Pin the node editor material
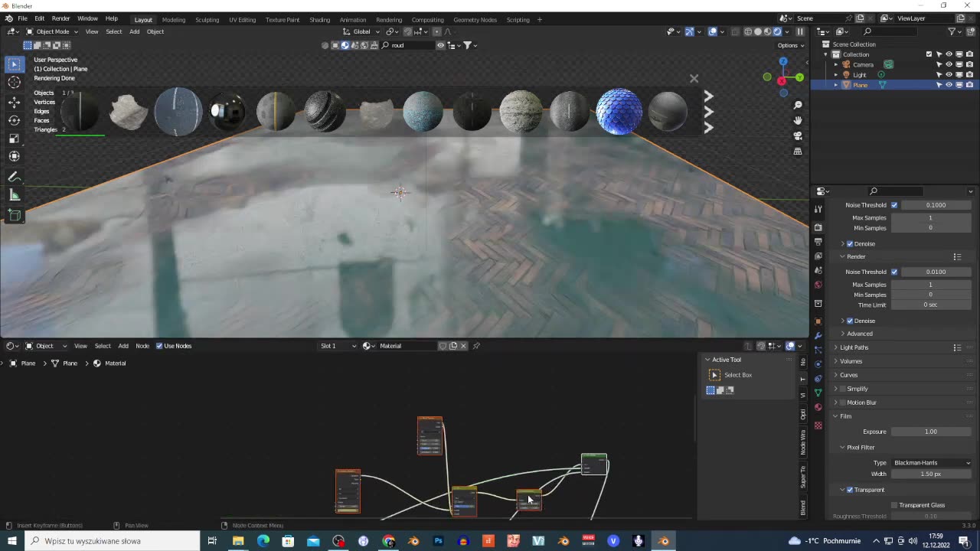 (476, 346)
